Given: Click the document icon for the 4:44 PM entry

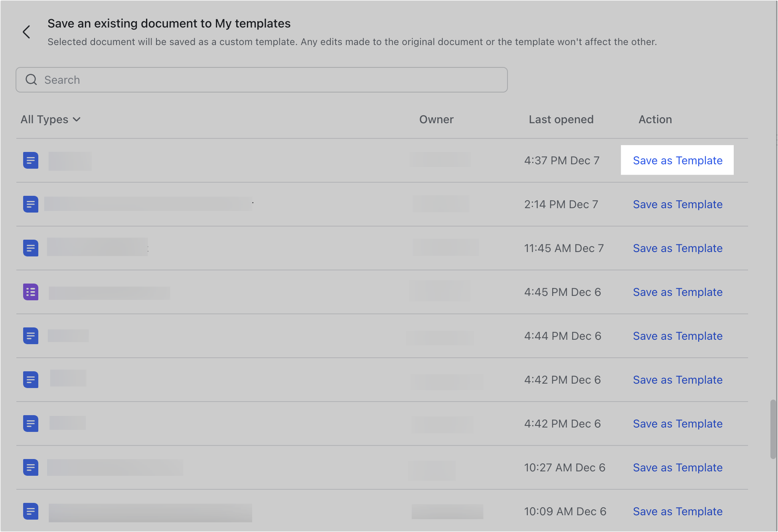Looking at the screenshot, I should 31,335.
